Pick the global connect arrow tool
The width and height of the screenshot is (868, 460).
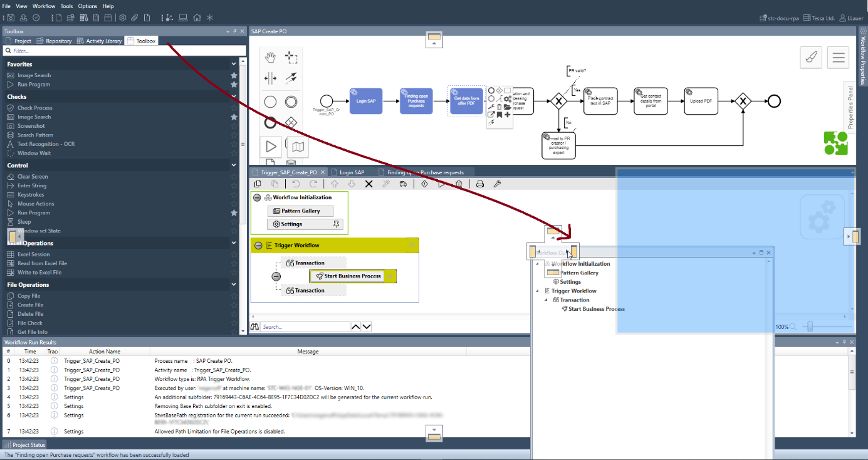point(291,78)
